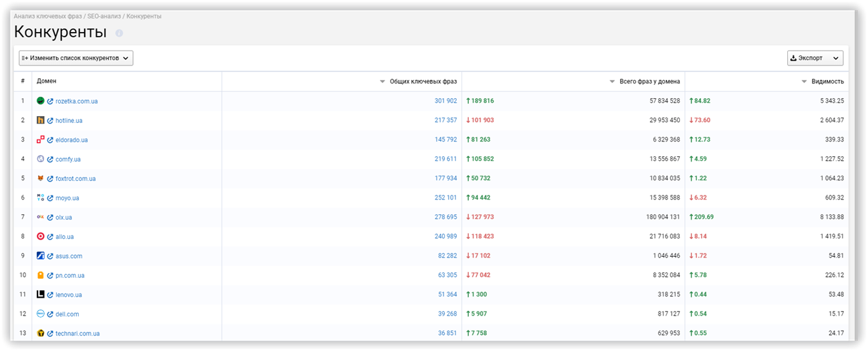Open external link icon for olx.ua
This screenshot has height=351, width=868.
click(x=50, y=218)
